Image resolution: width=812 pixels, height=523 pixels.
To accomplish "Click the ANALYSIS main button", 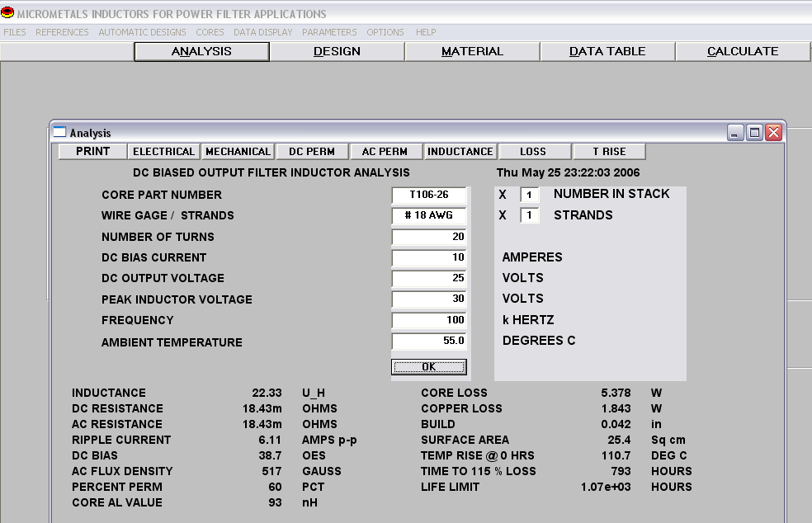I will (202, 51).
